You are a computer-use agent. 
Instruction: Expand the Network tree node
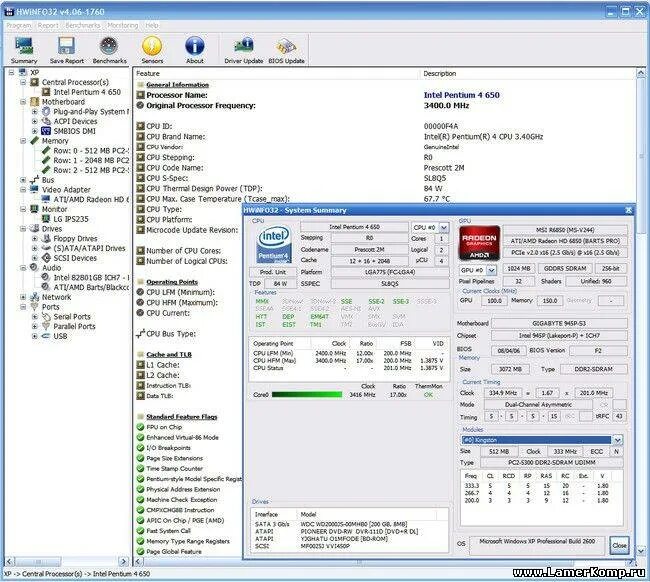[x=23, y=297]
